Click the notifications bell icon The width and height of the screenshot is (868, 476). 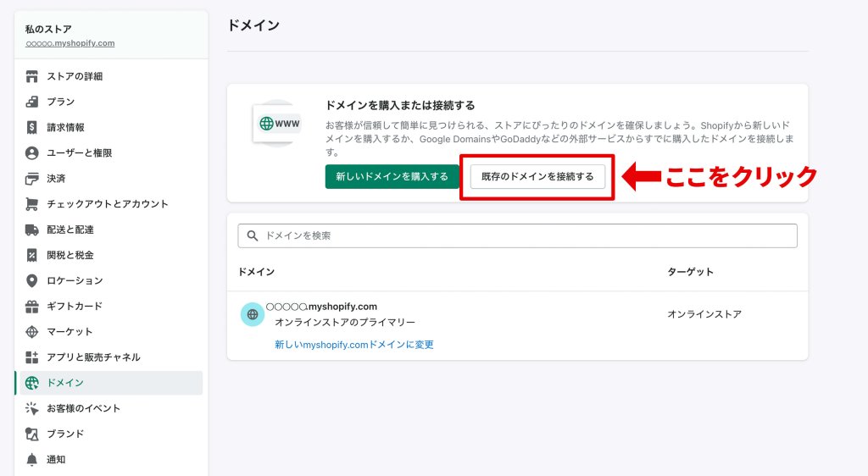[32, 459]
